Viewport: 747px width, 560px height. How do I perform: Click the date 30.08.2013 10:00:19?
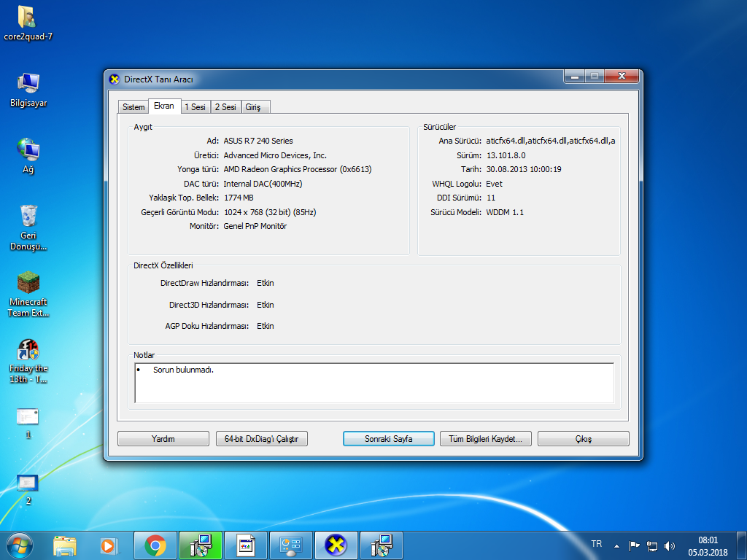pos(524,169)
